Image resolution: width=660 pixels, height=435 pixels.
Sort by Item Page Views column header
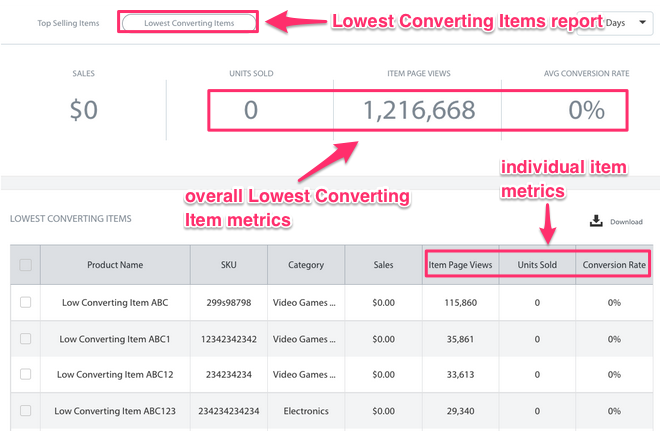(x=460, y=265)
